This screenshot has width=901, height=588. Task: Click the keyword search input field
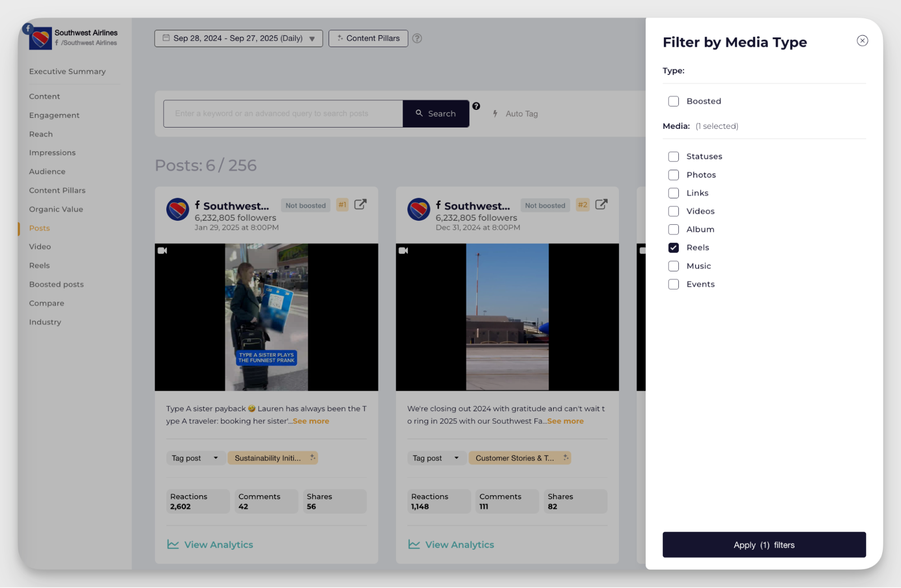click(283, 114)
